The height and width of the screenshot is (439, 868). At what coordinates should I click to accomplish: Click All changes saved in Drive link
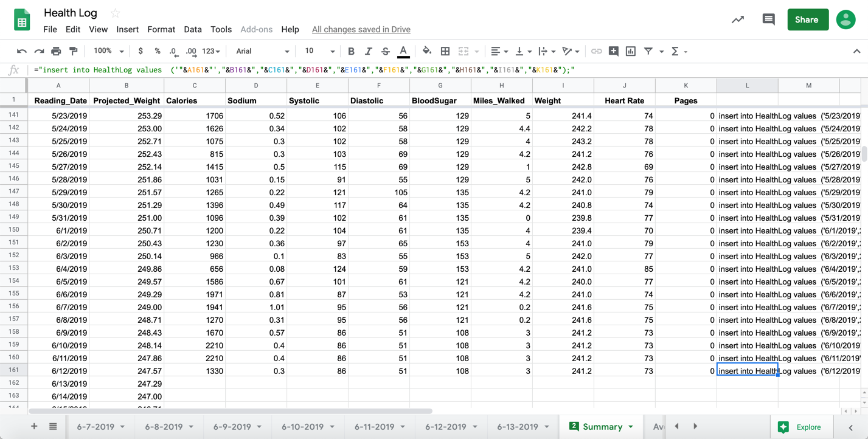point(361,29)
